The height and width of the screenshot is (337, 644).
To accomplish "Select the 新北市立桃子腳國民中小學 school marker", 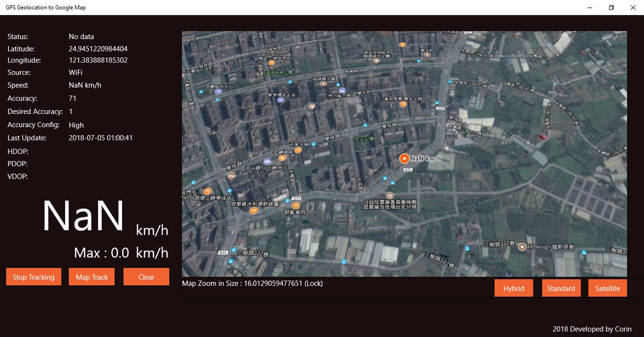I will (377, 61).
